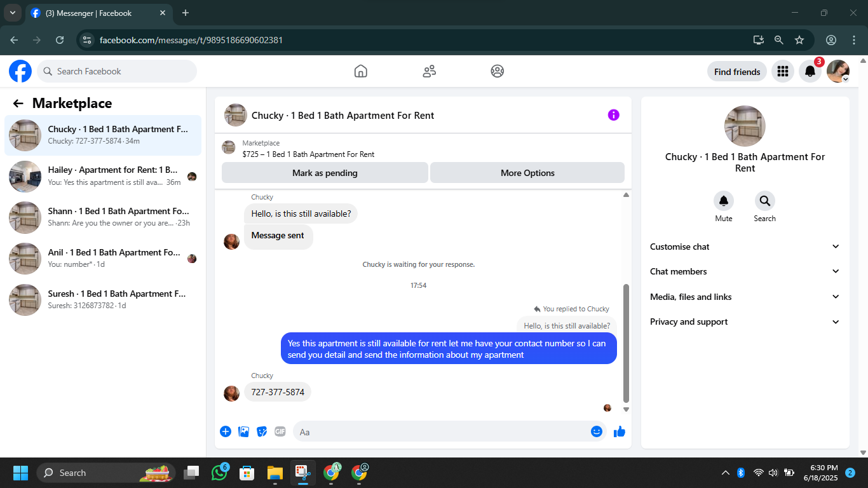The height and width of the screenshot is (488, 868).
Task: Go back using the Marketplace back arrow
Action: click(x=18, y=104)
